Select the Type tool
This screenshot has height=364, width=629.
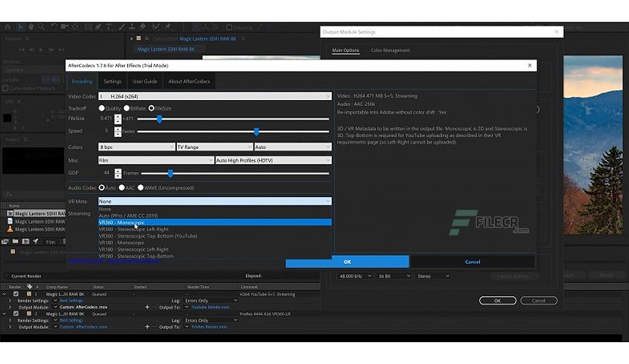tap(108, 27)
